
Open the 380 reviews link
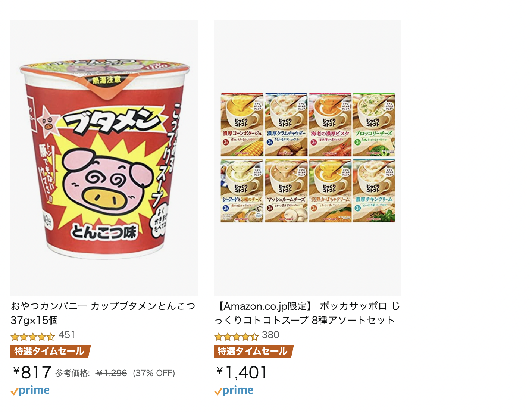pos(270,335)
